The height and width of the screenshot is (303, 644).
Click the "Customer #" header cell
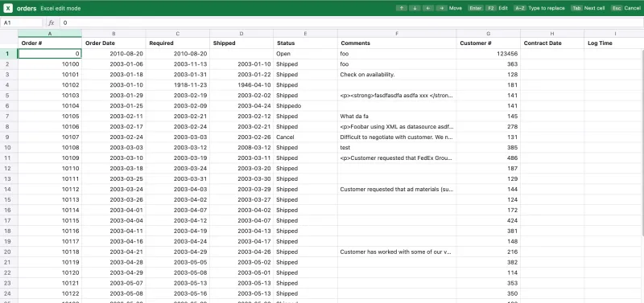(x=489, y=43)
